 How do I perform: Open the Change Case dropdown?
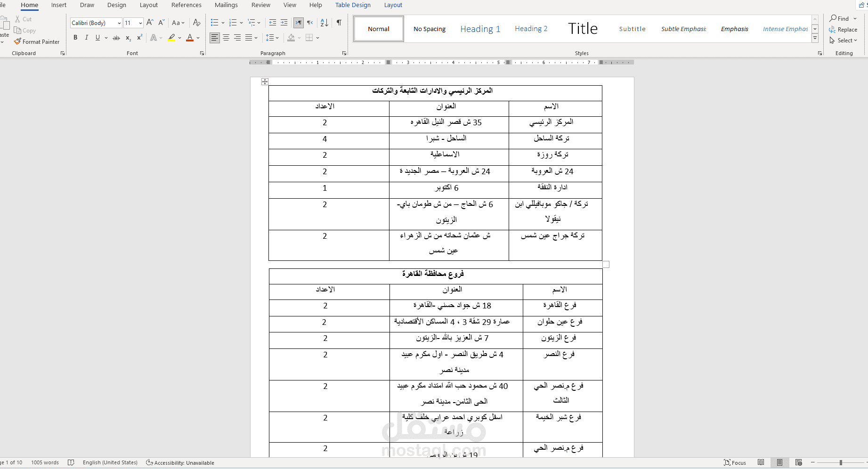click(x=178, y=23)
